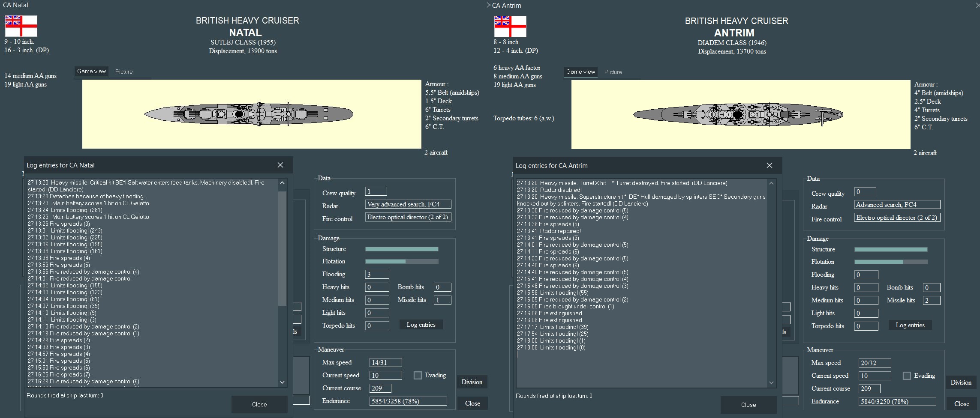Click Natal Flotation damage bar

pos(402,261)
